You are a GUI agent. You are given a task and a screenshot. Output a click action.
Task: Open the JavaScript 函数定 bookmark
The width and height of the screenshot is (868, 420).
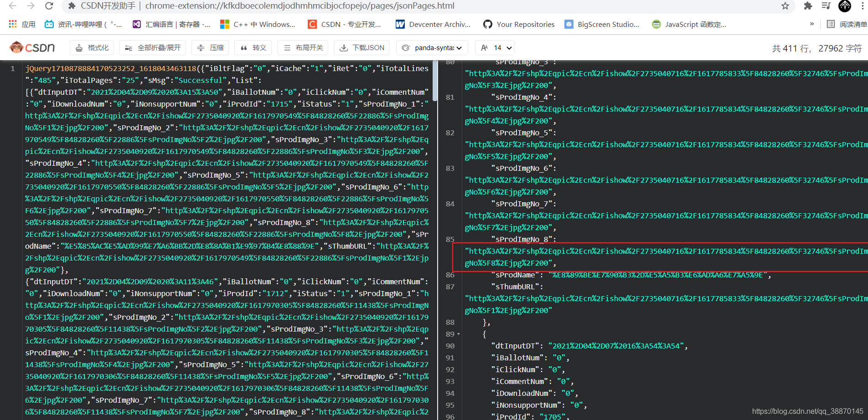tap(689, 24)
